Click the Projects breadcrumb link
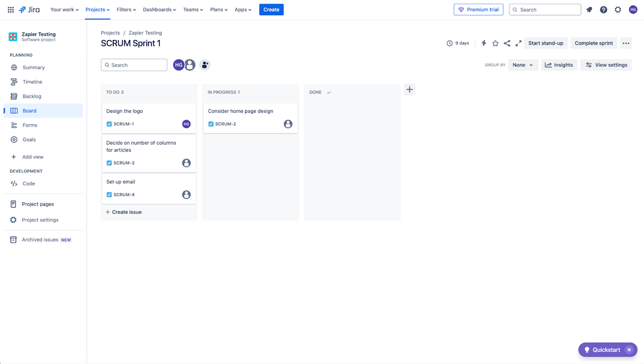 pos(110,33)
